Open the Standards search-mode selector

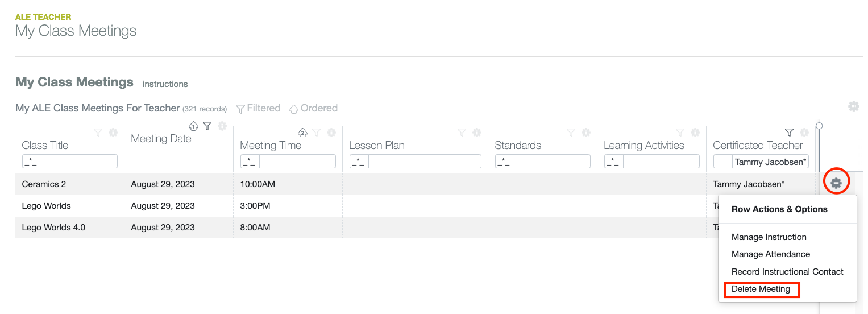505,162
